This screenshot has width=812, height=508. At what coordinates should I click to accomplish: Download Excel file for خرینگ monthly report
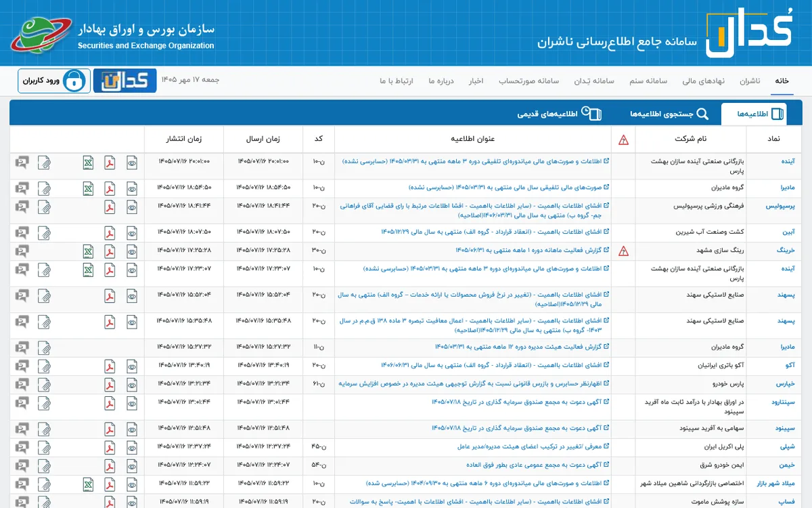tap(88, 251)
